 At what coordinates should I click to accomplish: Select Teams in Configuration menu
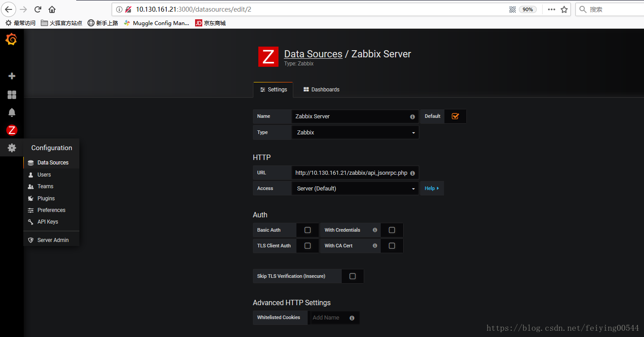coord(52,186)
